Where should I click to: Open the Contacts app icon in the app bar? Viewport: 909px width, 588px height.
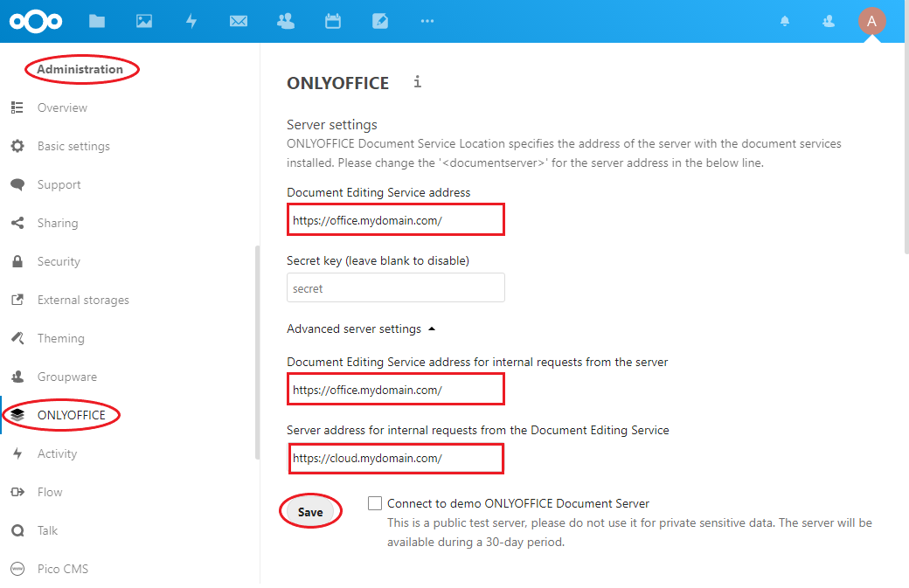pos(286,22)
